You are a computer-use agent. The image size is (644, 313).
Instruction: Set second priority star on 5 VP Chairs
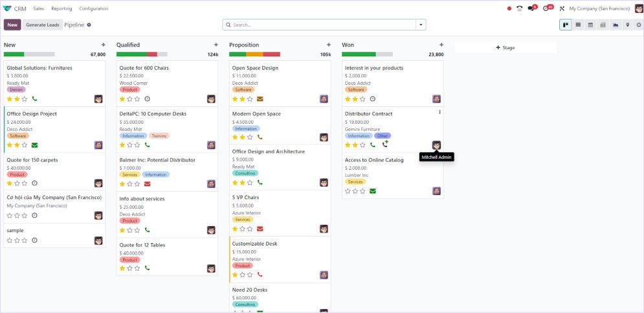click(242, 229)
